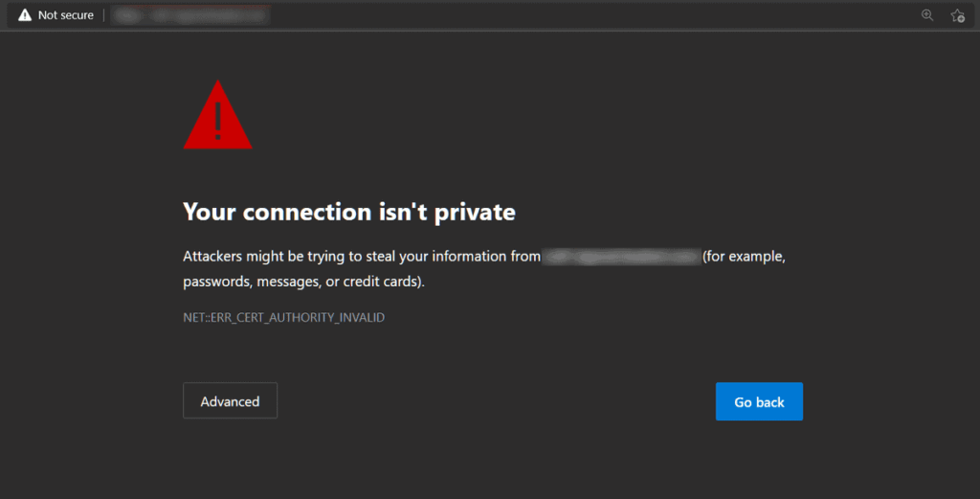Click the word "private" in the heading
The width and height of the screenshot is (980, 499).
pyautogui.click(x=475, y=214)
